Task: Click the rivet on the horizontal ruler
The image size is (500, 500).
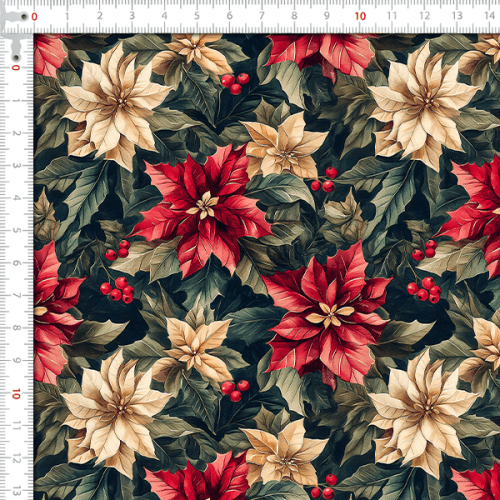Action: pos(24,16)
